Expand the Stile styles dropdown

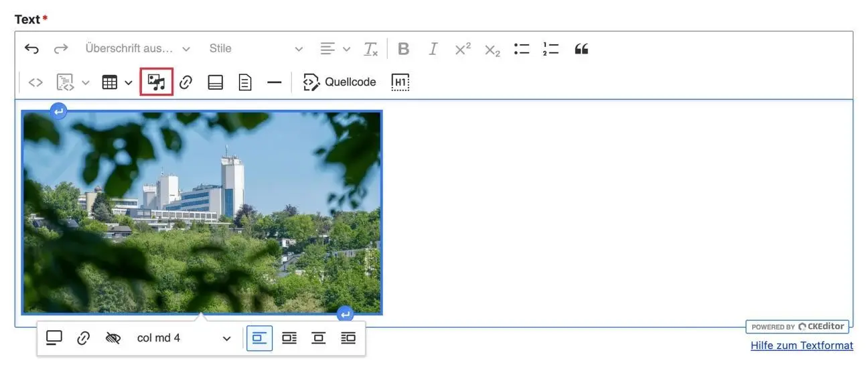pos(256,49)
